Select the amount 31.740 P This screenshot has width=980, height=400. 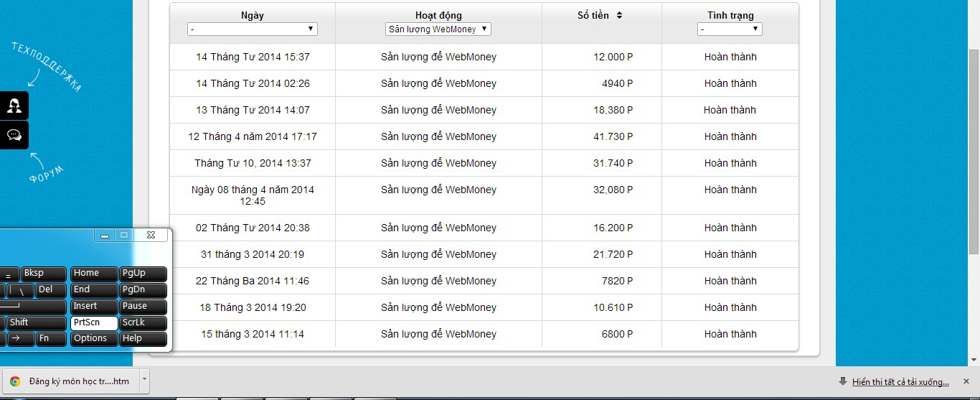point(613,163)
